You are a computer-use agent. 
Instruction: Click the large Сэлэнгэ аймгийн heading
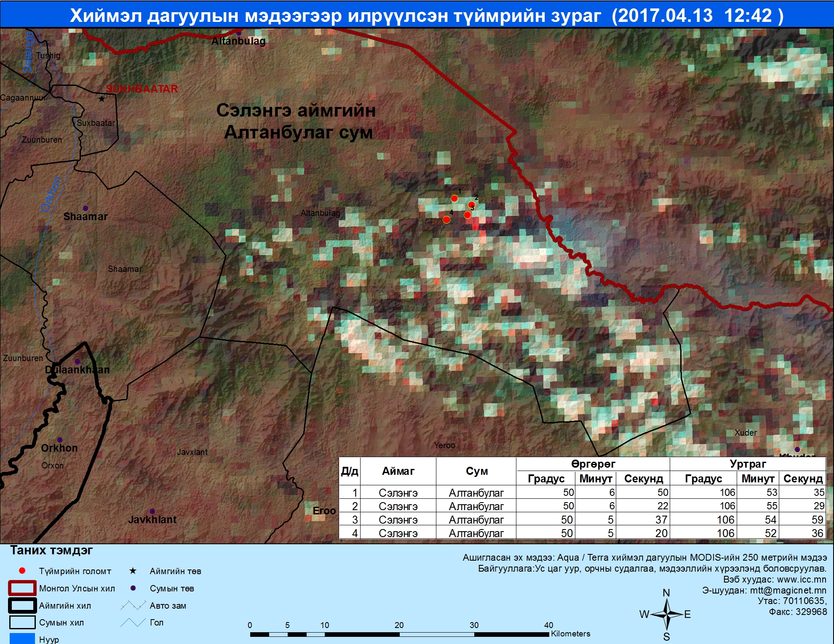click(296, 111)
